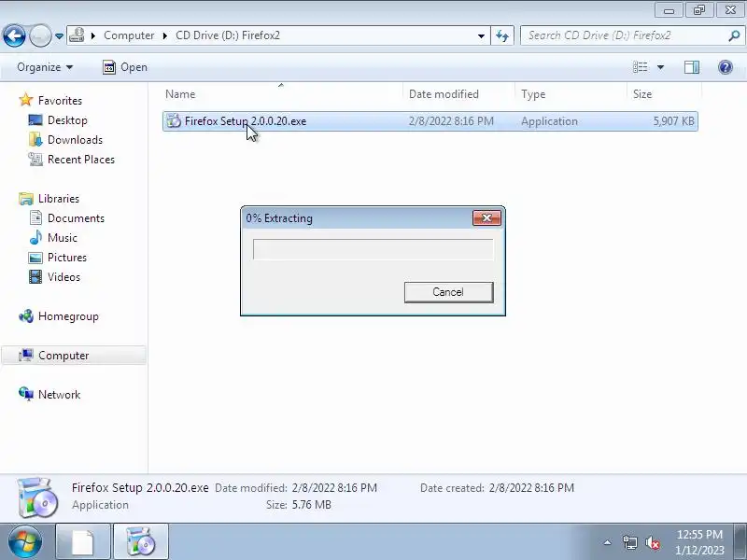The image size is (747, 560).
Task: Click Date created value in details pane
Action: coord(531,487)
